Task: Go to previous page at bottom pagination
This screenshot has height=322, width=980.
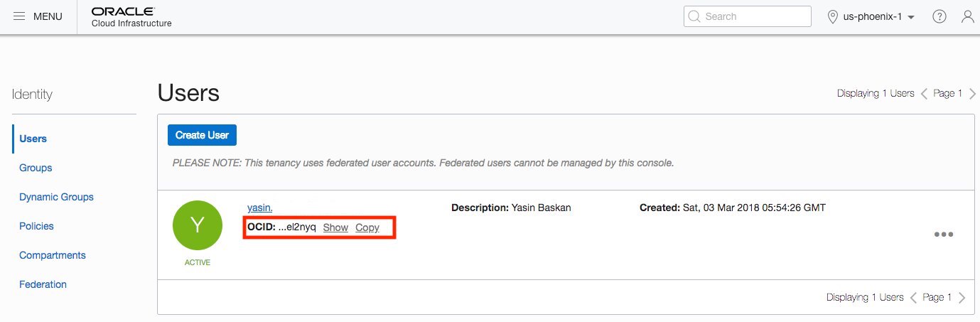Action: pyautogui.click(x=914, y=298)
